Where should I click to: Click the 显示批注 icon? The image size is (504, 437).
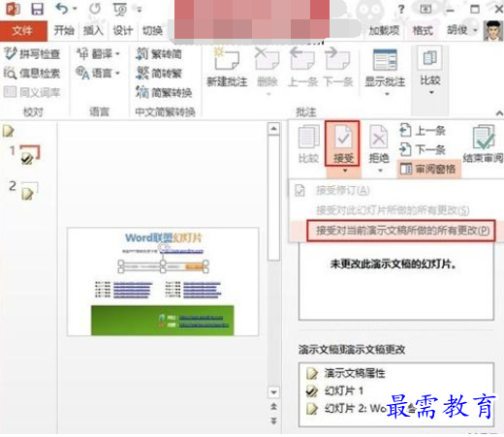(385, 60)
